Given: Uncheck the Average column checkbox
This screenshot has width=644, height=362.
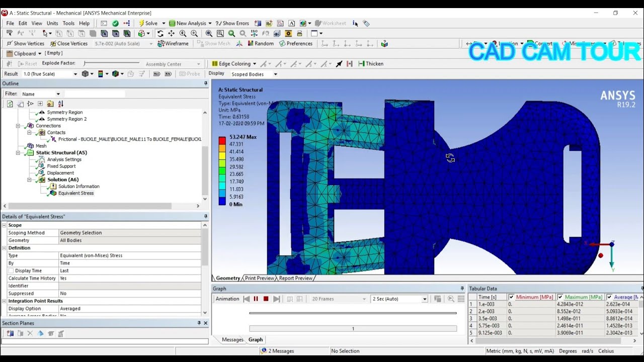Looking at the screenshot, I should [609, 297].
